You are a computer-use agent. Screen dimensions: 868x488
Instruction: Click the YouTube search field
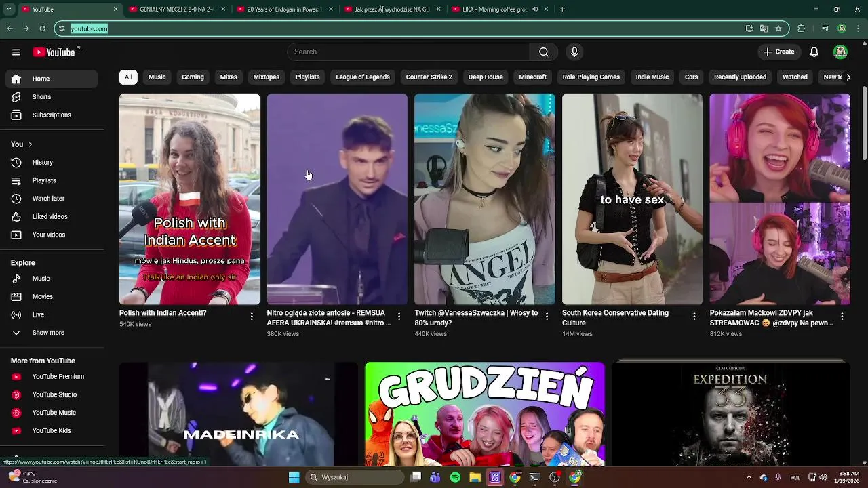point(408,52)
